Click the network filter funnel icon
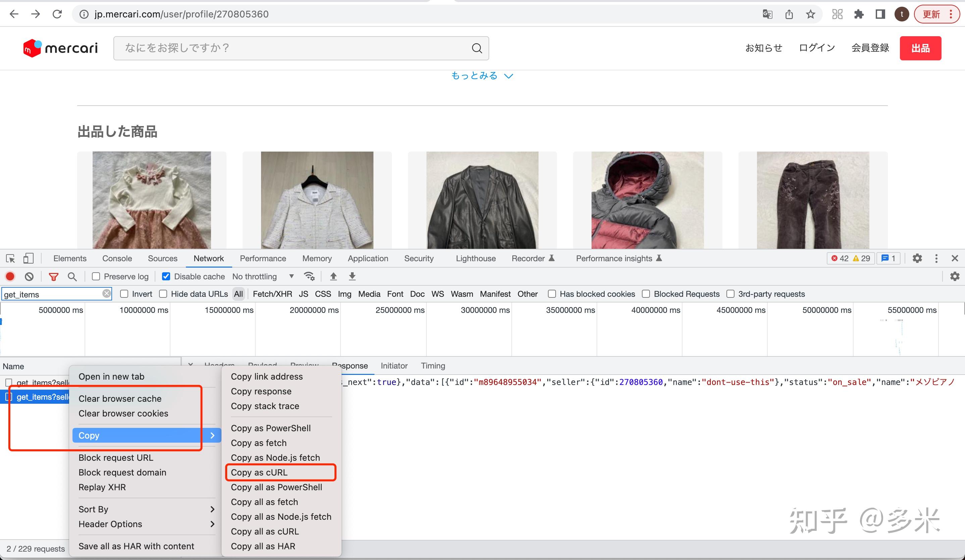The image size is (965, 560). click(54, 276)
